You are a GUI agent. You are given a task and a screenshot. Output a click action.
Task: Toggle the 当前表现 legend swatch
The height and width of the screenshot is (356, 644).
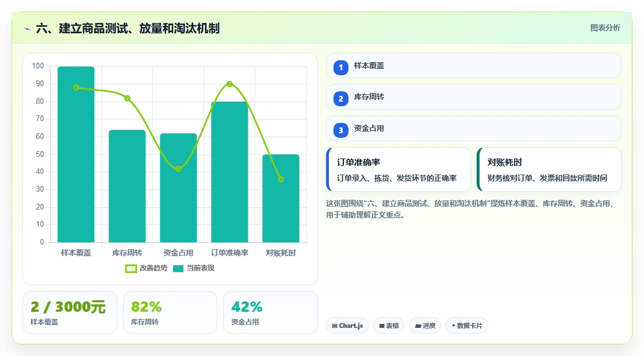click(x=178, y=269)
